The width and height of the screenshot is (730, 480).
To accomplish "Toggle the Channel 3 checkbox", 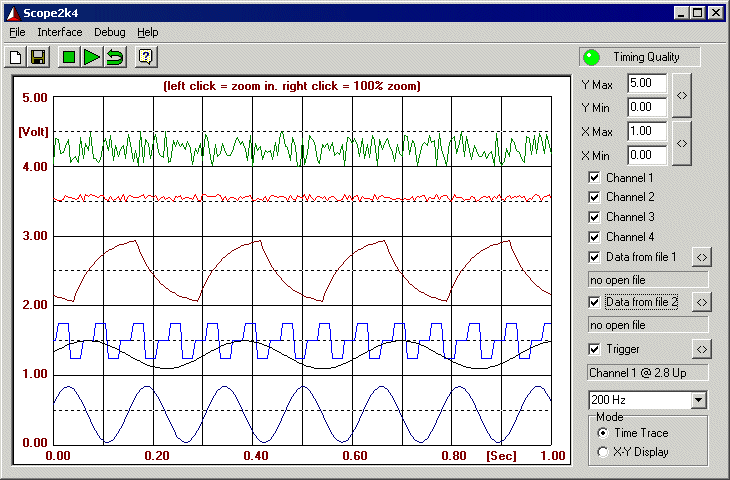I will (594, 217).
